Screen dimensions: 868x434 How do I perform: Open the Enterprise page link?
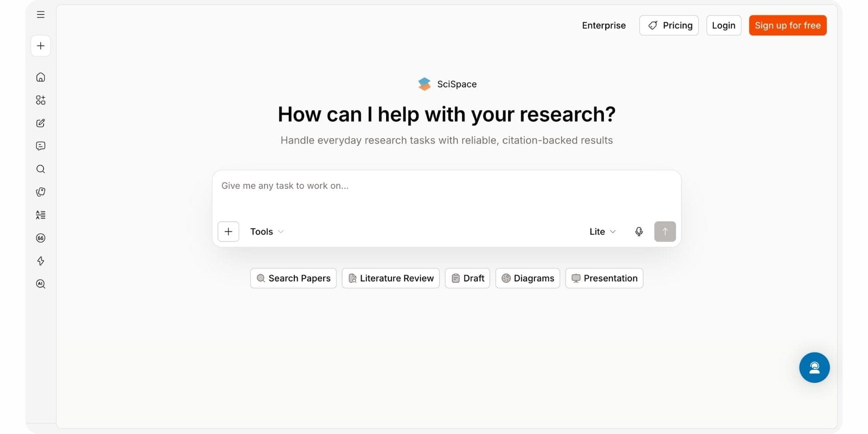(604, 25)
